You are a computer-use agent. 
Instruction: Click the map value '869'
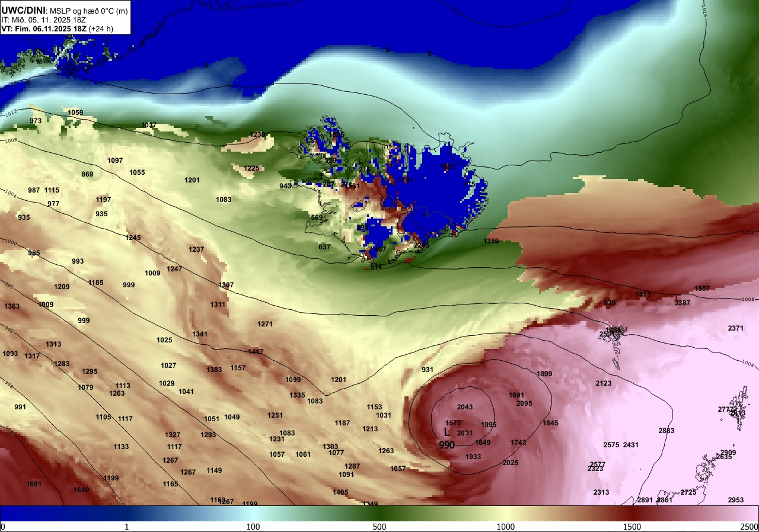coord(87,174)
